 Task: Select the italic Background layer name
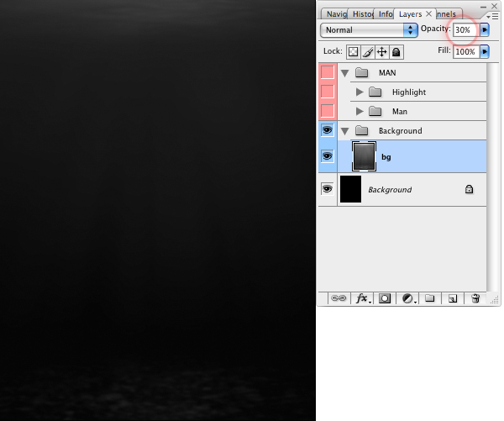tap(390, 189)
